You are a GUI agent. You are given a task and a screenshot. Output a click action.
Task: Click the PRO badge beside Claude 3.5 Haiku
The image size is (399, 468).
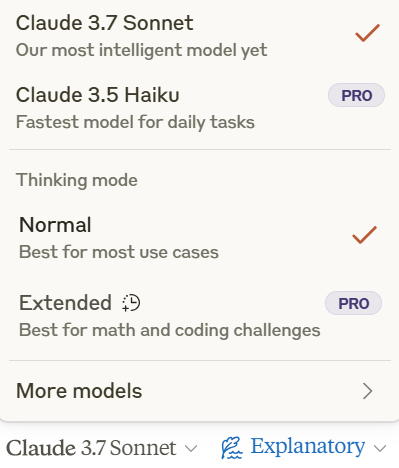coord(356,95)
